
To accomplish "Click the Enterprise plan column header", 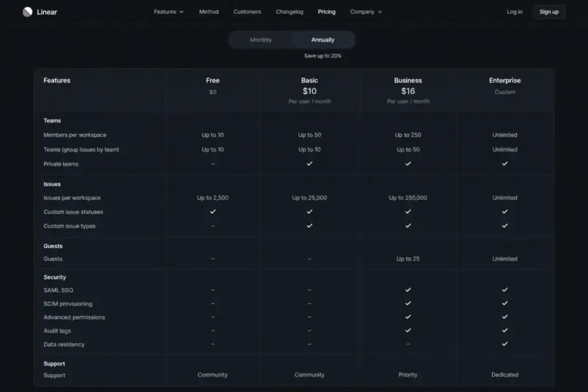I will (505, 80).
